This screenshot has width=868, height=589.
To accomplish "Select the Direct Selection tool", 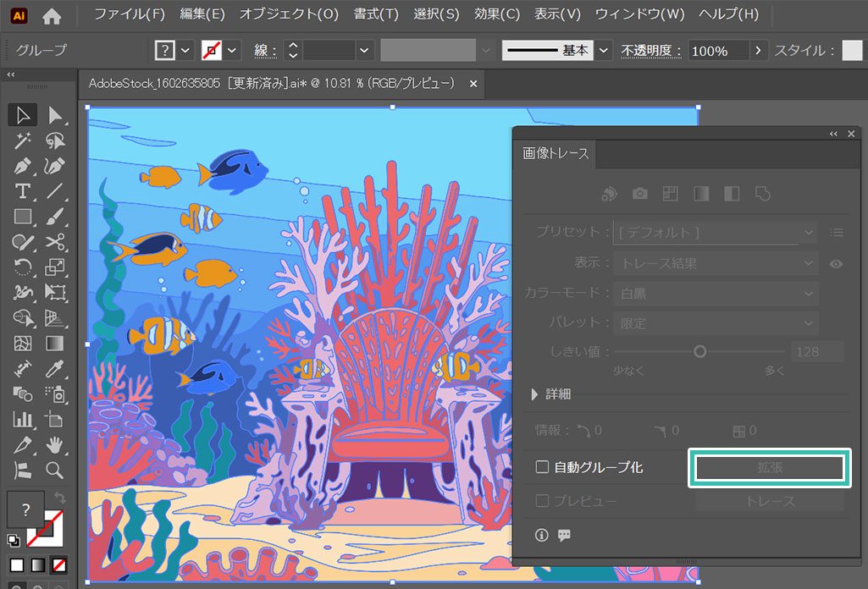I will (x=55, y=115).
